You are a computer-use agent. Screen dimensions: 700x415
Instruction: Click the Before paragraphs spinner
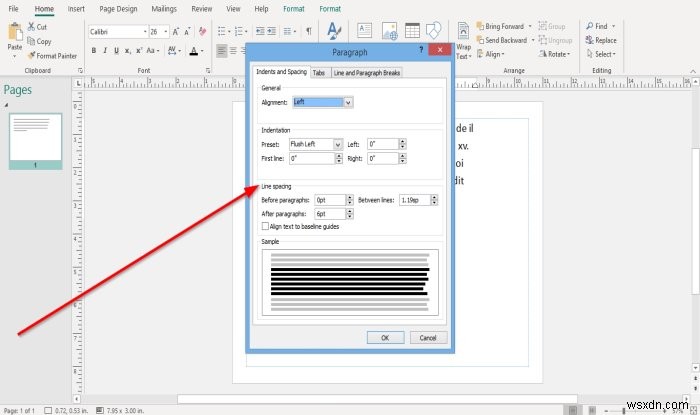[350, 200]
